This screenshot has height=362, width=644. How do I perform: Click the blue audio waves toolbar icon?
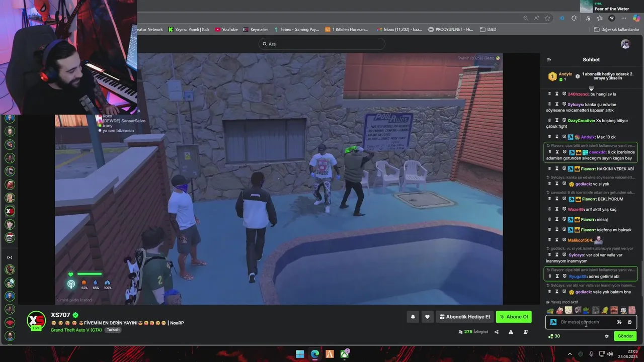[561, 18]
